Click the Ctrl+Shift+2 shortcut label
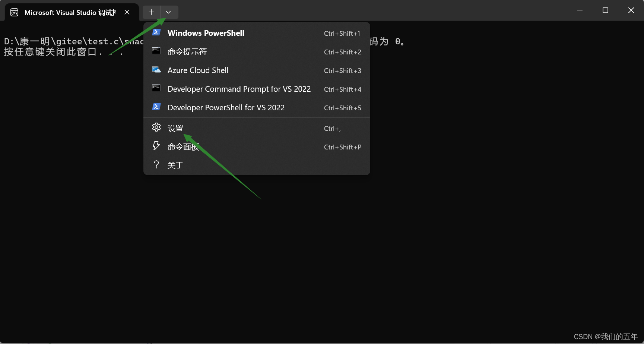The width and height of the screenshot is (644, 344). tap(342, 52)
